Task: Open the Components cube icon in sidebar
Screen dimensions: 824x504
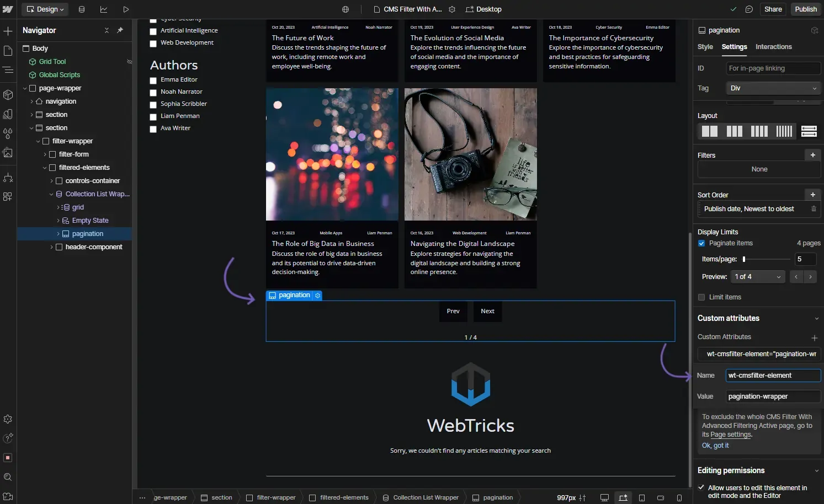Action: point(8,95)
